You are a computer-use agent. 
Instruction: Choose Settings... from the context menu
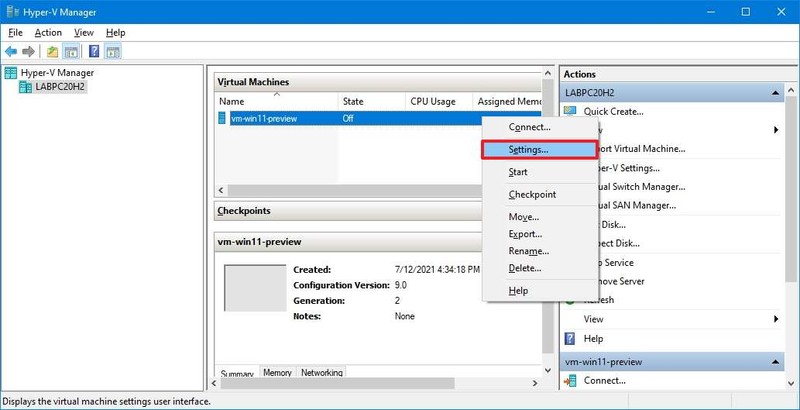click(539, 149)
